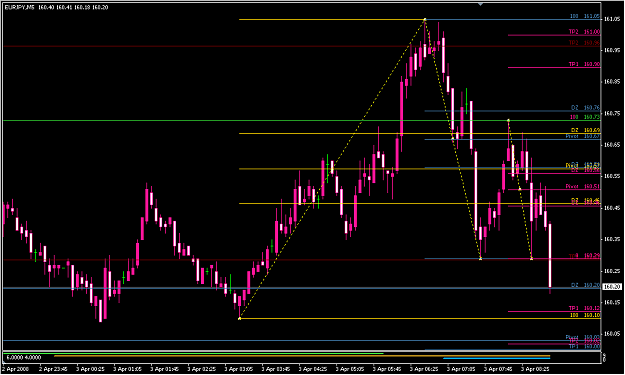Click the 3 Apr 08:25 time axis label

535,369
